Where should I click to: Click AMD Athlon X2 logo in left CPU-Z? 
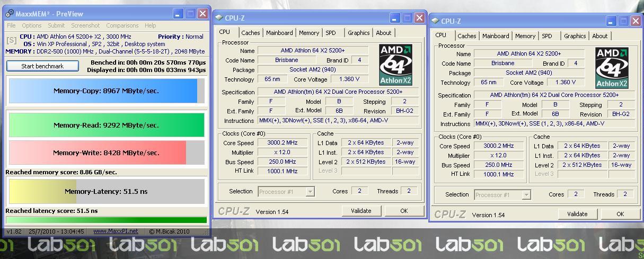[x=396, y=65]
